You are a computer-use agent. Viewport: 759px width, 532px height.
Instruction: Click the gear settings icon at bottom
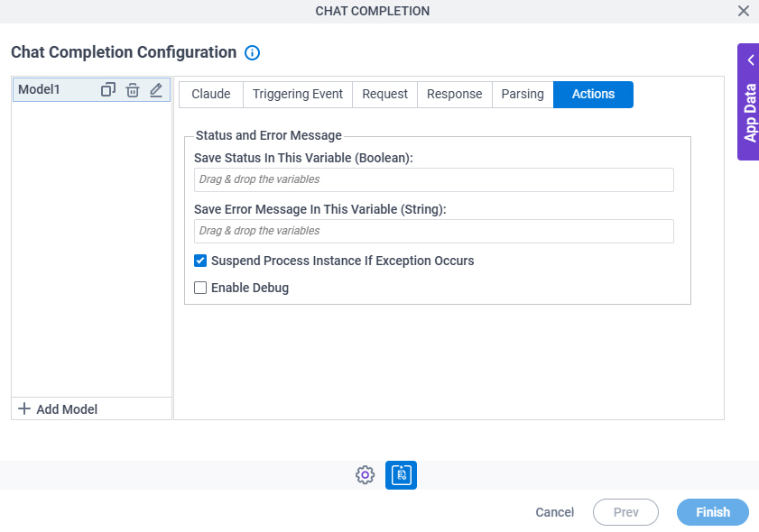(x=365, y=475)
